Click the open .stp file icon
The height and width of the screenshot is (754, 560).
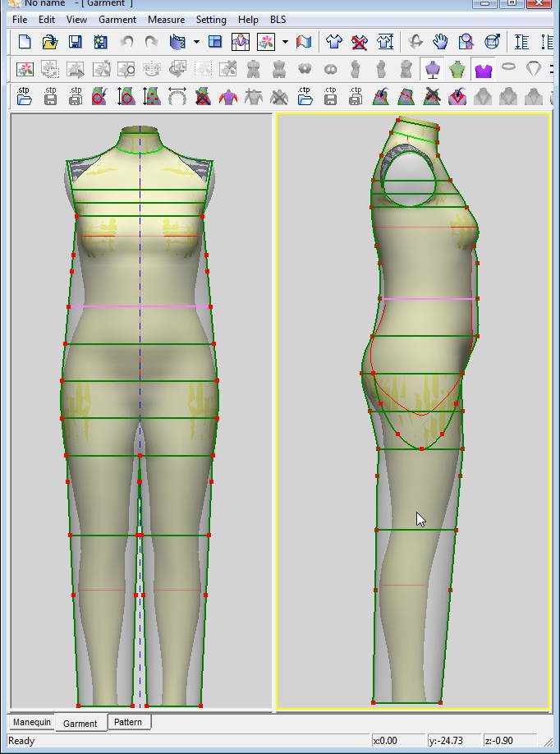tap(24, 96)
